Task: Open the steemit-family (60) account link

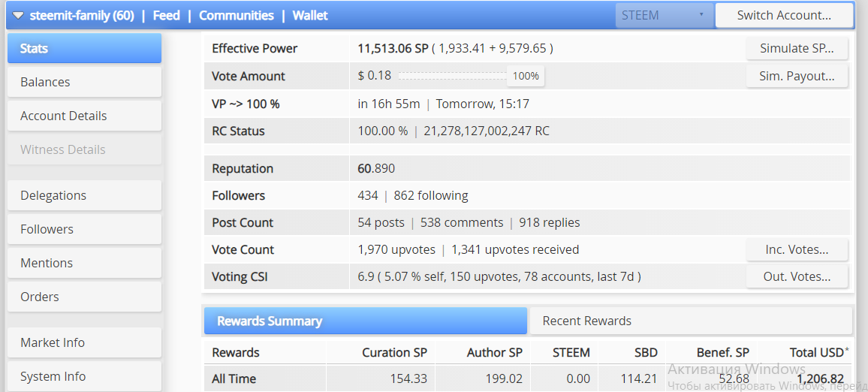Action: coord(82,16)
